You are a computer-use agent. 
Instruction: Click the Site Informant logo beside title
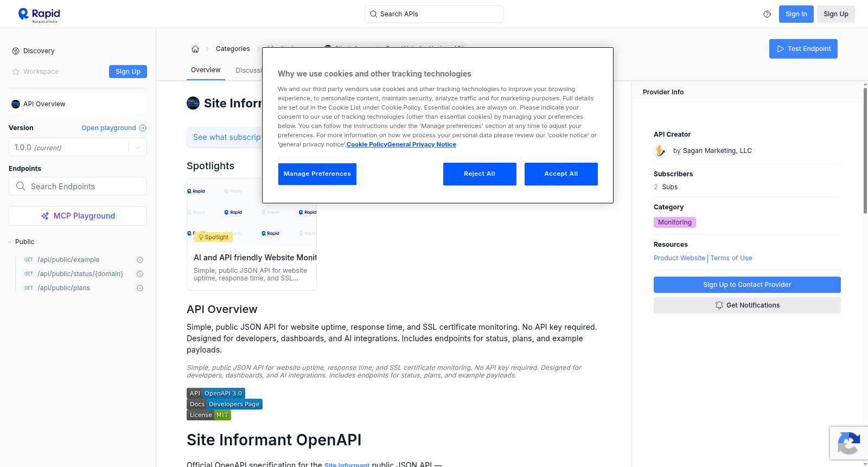(x=193, y=103)
